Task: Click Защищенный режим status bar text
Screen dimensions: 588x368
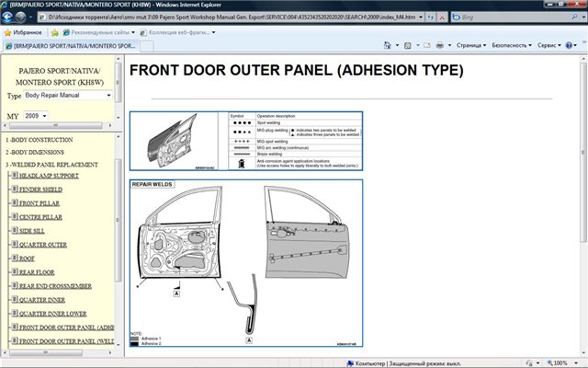Action: [x=425, y=363]
